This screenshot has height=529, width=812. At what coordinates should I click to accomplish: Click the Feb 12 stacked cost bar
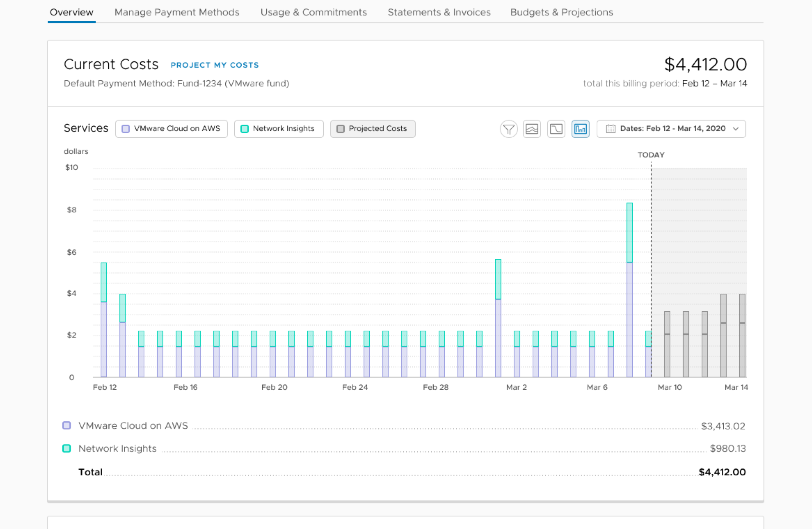click(104, 320)
